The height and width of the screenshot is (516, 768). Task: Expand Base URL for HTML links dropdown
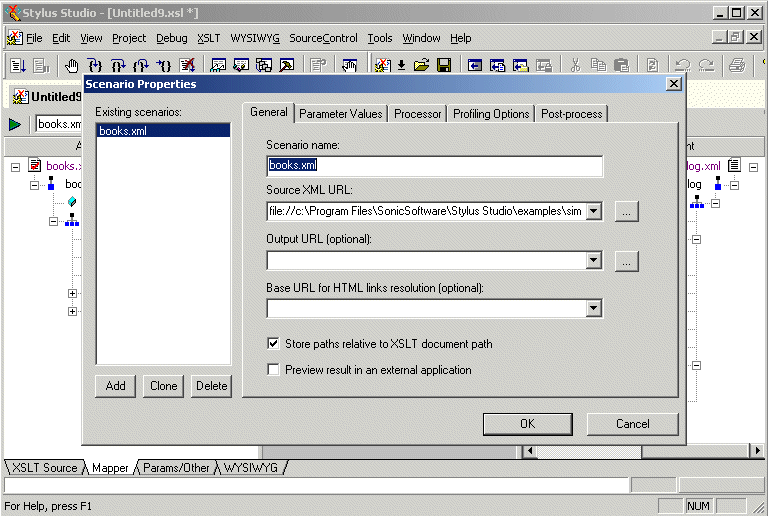593,308
